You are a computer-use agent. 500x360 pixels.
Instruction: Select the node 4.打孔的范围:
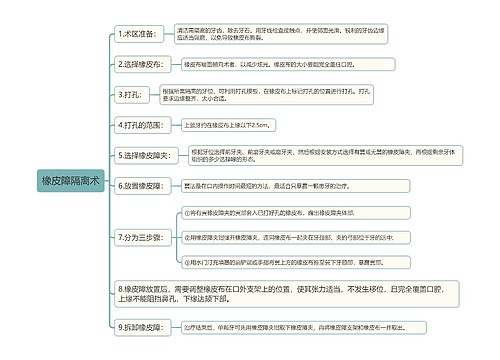coord(143,125)
